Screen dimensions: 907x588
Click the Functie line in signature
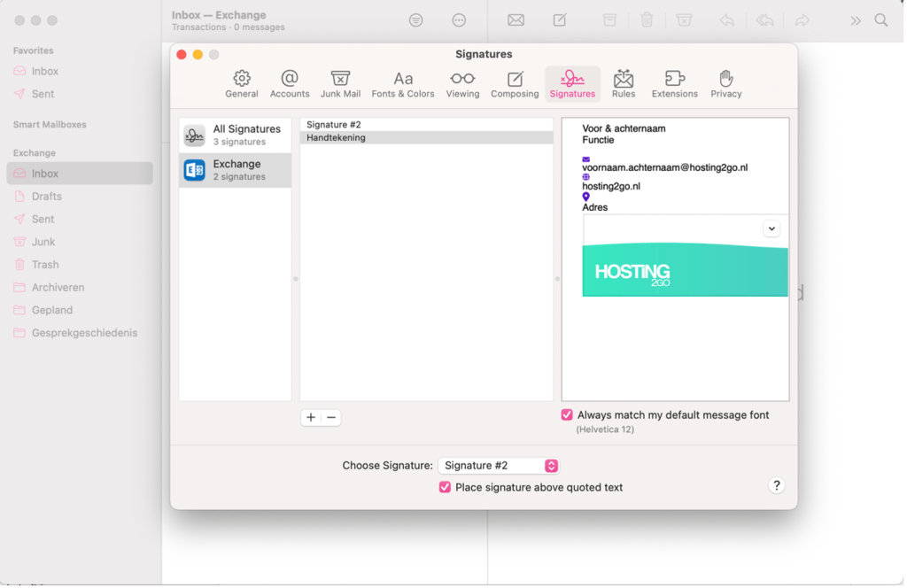598,141
